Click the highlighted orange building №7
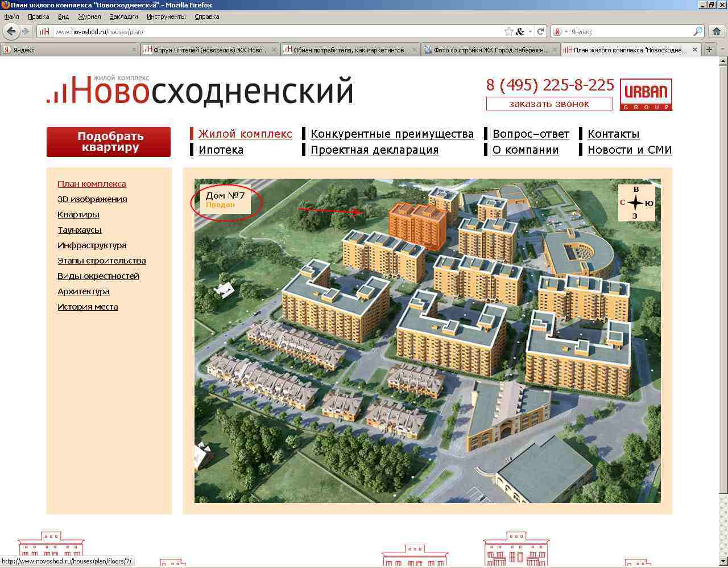The image size is (728, 568). coord(417,226)
